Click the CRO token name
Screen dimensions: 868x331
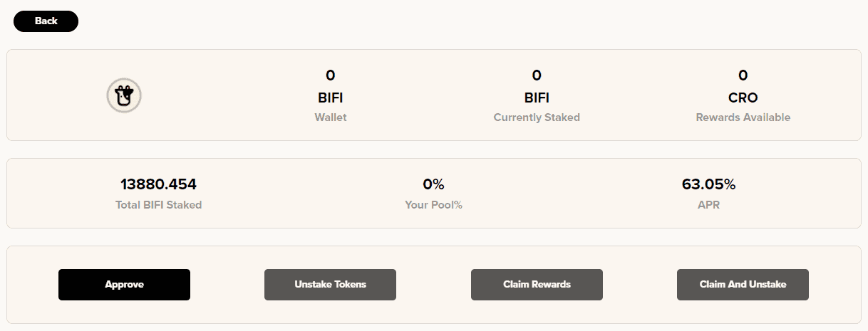(x=743, y=98)
